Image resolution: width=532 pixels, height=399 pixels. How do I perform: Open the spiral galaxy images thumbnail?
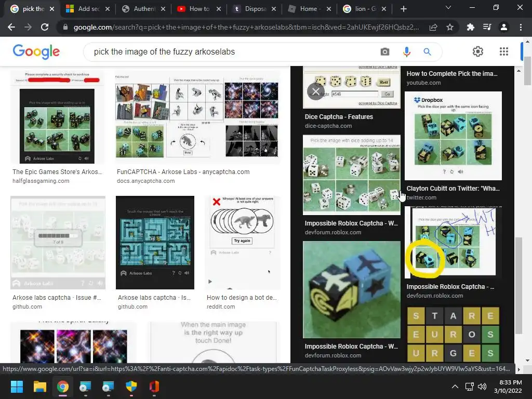pos(73,342)
